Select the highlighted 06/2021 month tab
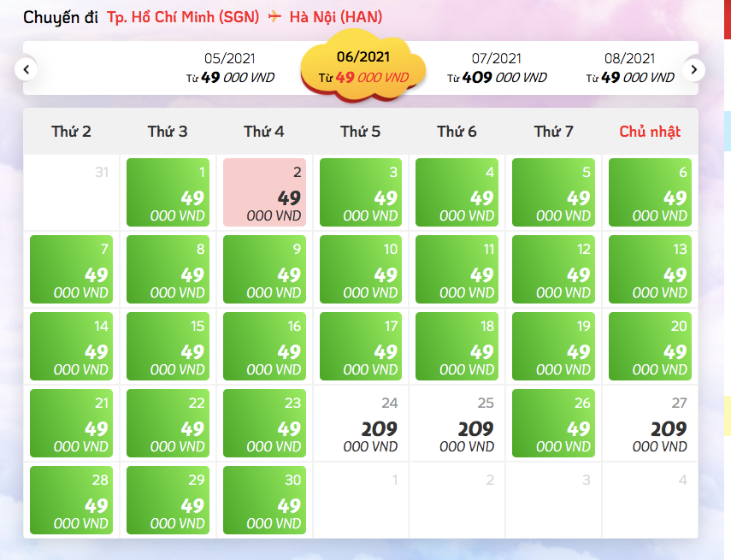The width and height of the screenshot is (731, 560). [363, 67]
